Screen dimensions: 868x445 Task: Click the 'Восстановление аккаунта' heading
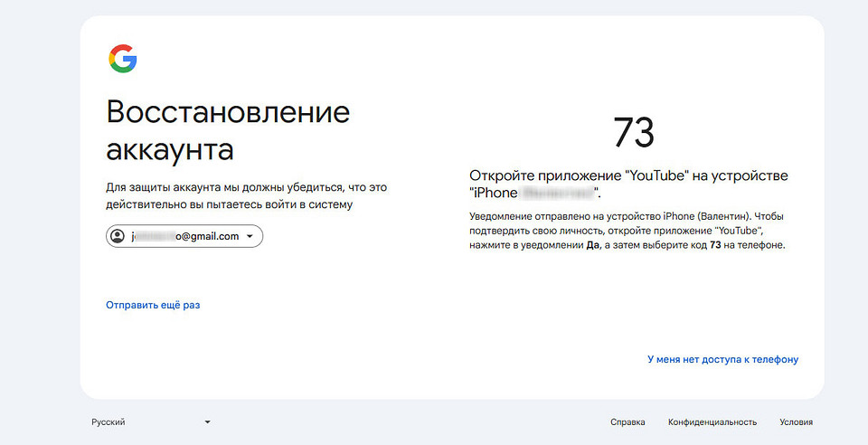pos(228,130)
